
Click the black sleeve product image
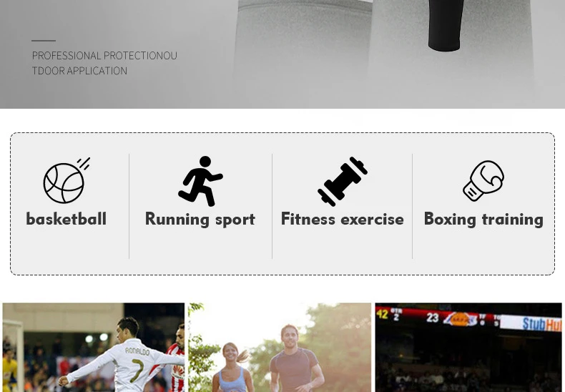446,25
